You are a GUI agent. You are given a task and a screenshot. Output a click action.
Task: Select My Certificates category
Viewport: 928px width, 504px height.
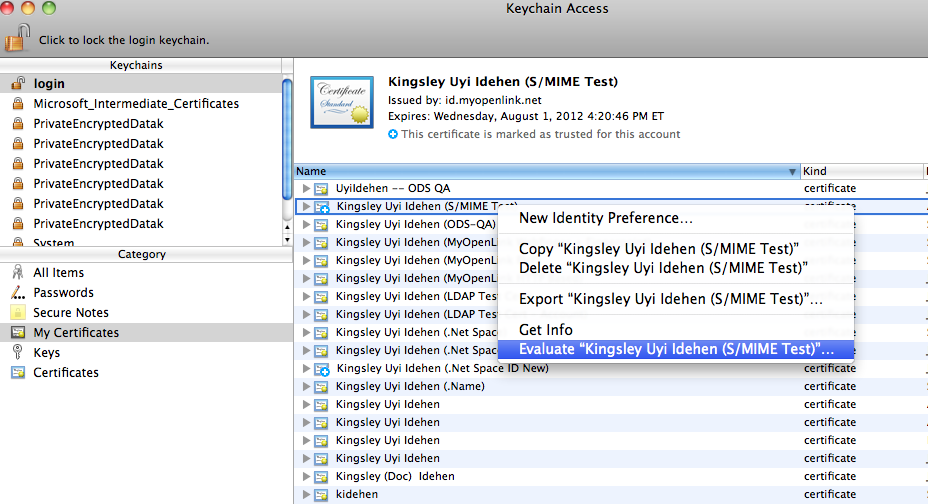[x=146, y=332]
